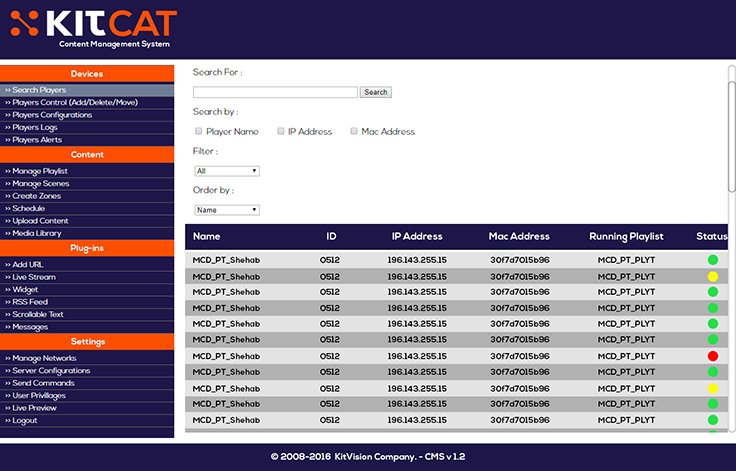Click into the Search For text field
This screenshot has width=736, height=471.
275,92
